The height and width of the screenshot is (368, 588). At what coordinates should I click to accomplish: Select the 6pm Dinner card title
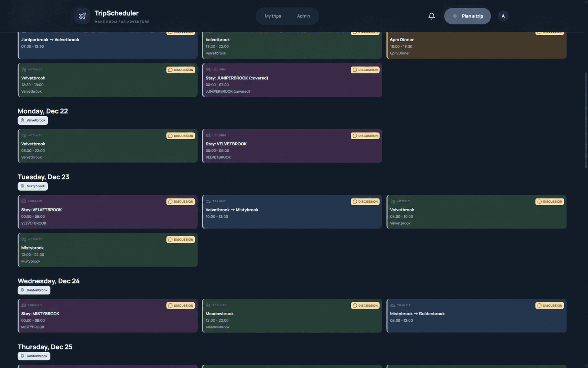pos(402,40)
